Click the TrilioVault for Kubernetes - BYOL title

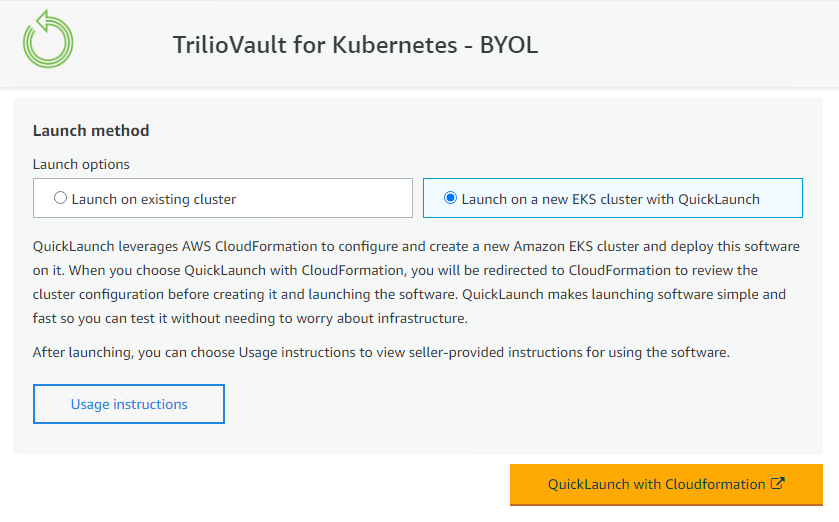(355, 46)
